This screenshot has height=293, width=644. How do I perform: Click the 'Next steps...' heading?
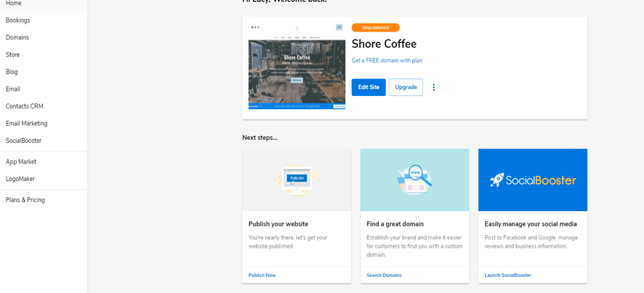(x=260, y=138)
